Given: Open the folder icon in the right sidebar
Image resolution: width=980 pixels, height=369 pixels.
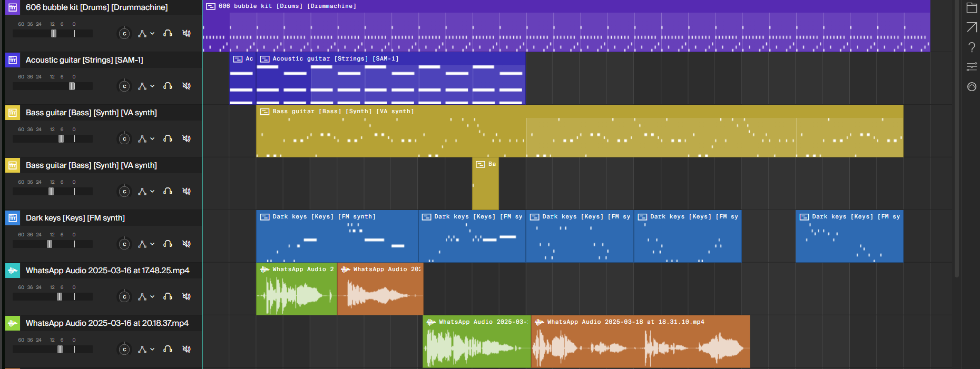Looking at the screenshot, I should pyautogui.click(x=972, y=7).
